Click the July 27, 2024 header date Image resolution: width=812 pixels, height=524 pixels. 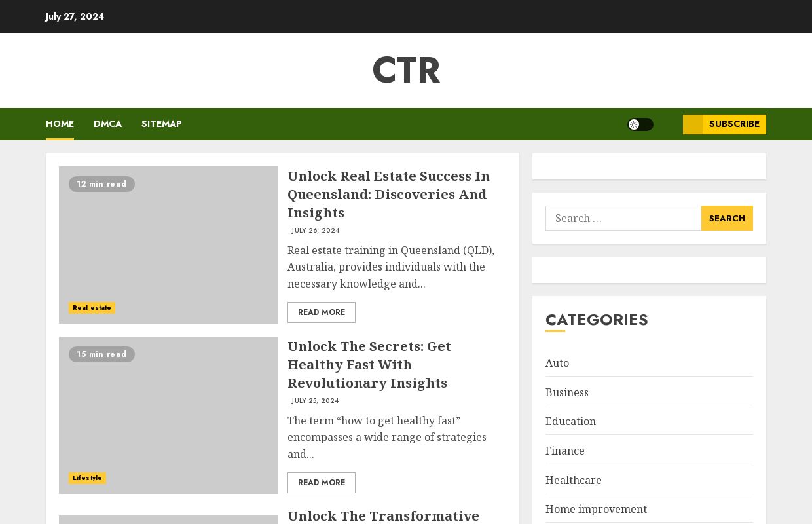[75, 16]
